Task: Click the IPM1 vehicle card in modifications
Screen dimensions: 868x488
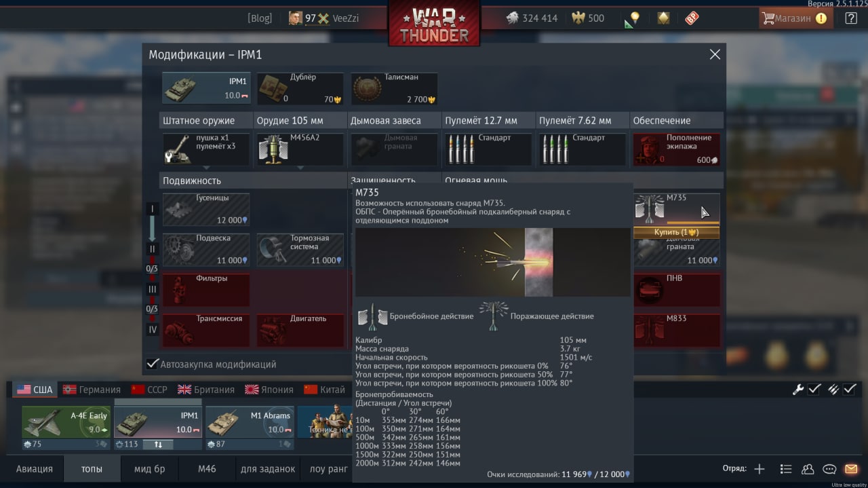Action: (x=205, y=88)
